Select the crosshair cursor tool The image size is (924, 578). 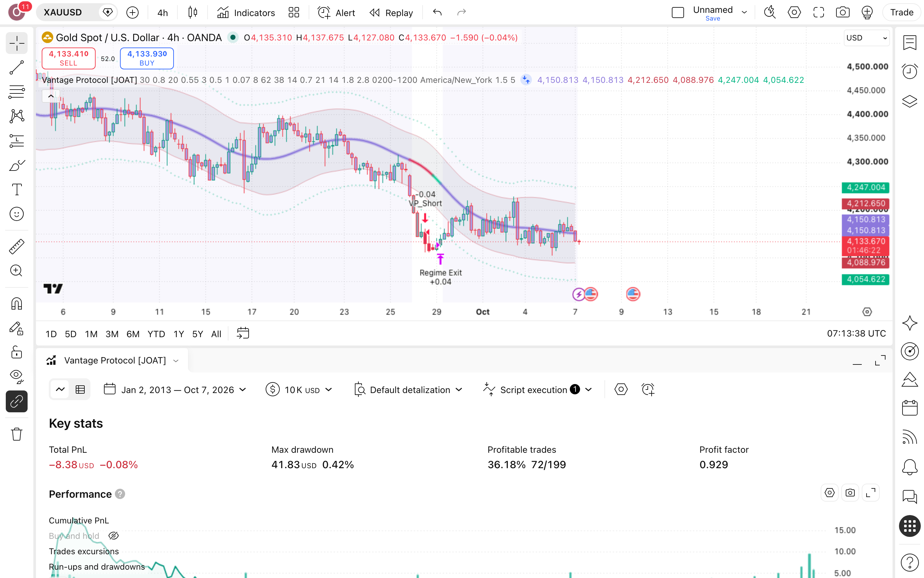pos(16,43)
